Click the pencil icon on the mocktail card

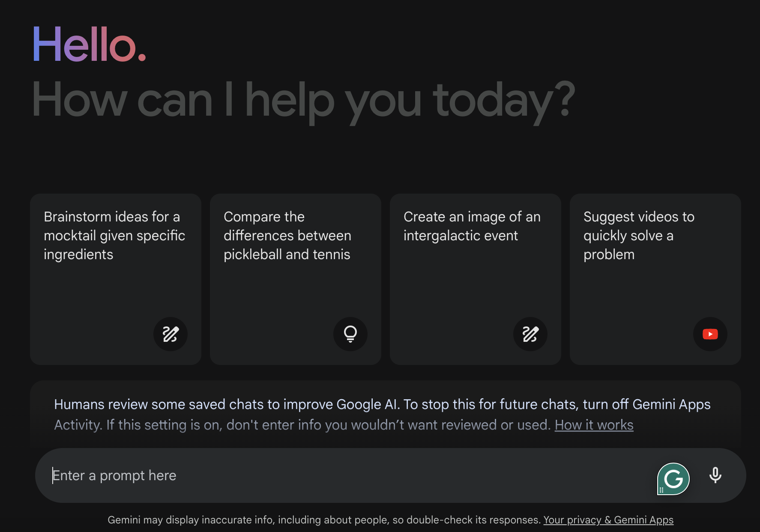pos(170,334)
